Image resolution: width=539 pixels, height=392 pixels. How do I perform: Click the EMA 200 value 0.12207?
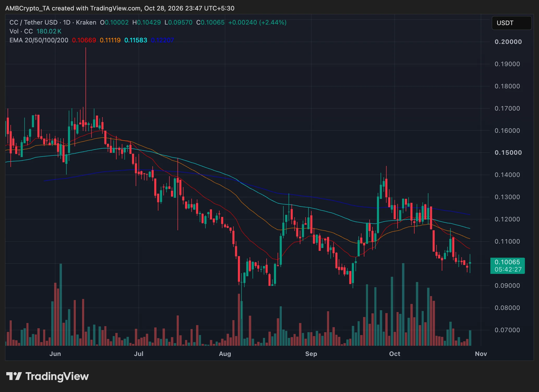[x=163, y=40]
